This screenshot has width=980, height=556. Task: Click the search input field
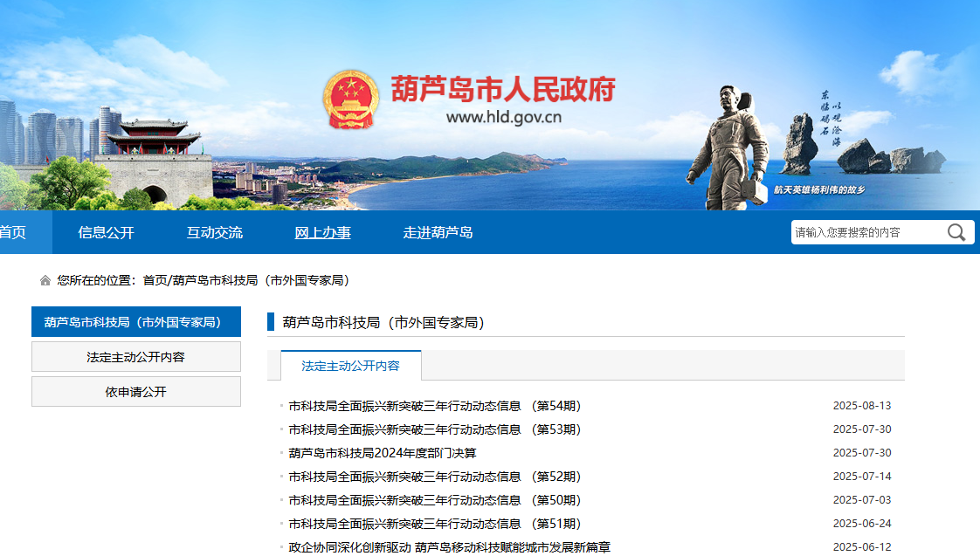point(866,232)
